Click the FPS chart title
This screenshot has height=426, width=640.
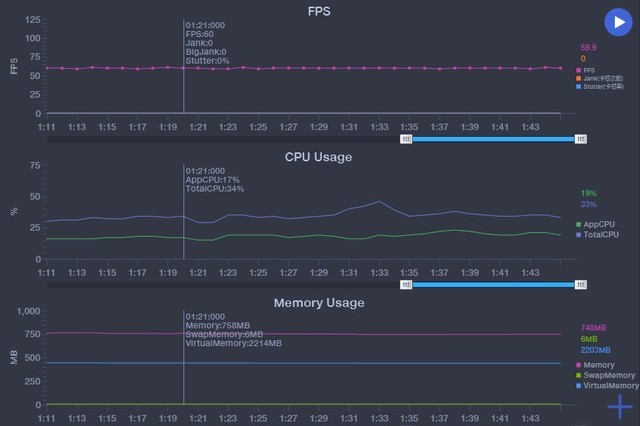[x=320, y=11]
